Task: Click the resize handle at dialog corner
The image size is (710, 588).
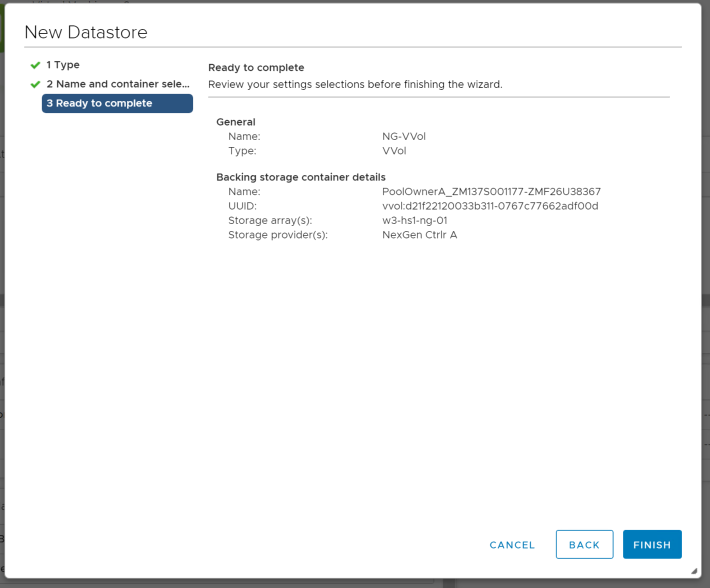Action: coord(693,570)
